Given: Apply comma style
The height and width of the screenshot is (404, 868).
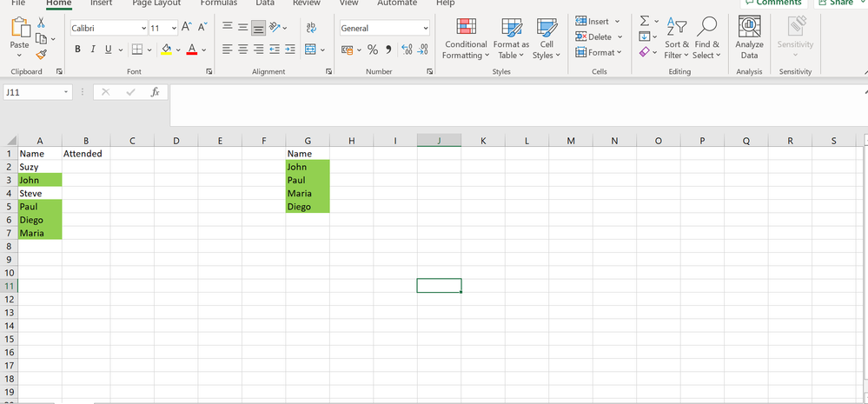Looking at the screenshot, I should (x=388, y=50).
